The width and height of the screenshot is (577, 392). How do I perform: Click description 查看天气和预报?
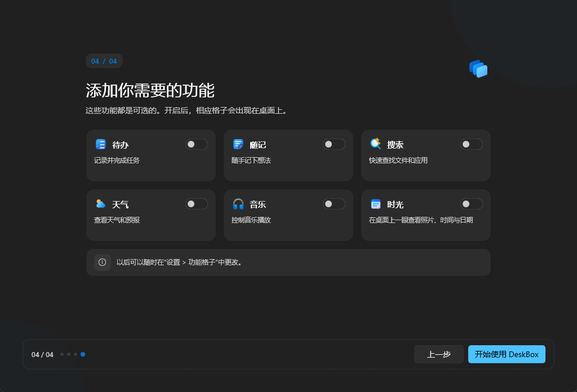coord(117,220)
